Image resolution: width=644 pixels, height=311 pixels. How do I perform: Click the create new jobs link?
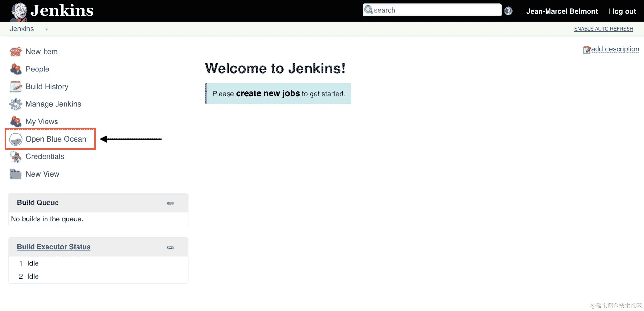pos(268,93)
